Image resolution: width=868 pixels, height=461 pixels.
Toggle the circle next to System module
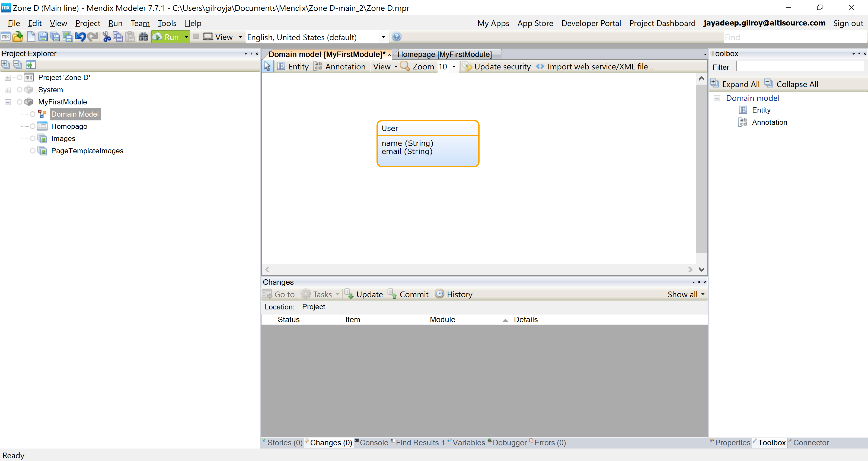click(x=19, y=90)
